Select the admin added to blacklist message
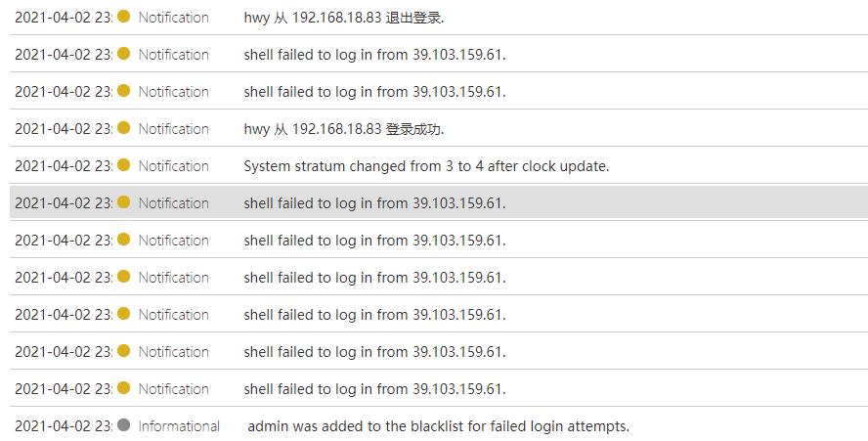 [x=438, y=426]
